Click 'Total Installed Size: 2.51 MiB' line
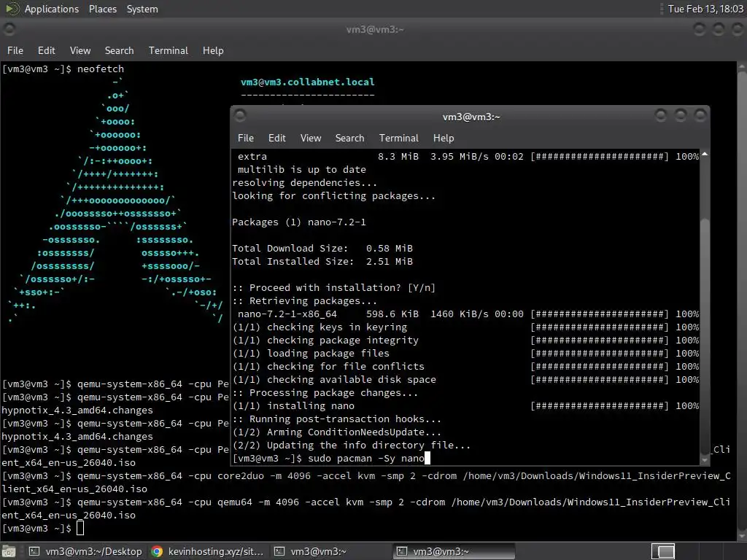The image size is (747, 560). (x=322, y=262)
